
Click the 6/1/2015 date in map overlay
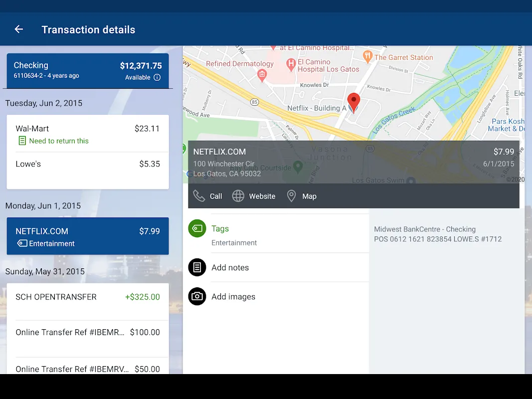[x=499, y=164]
